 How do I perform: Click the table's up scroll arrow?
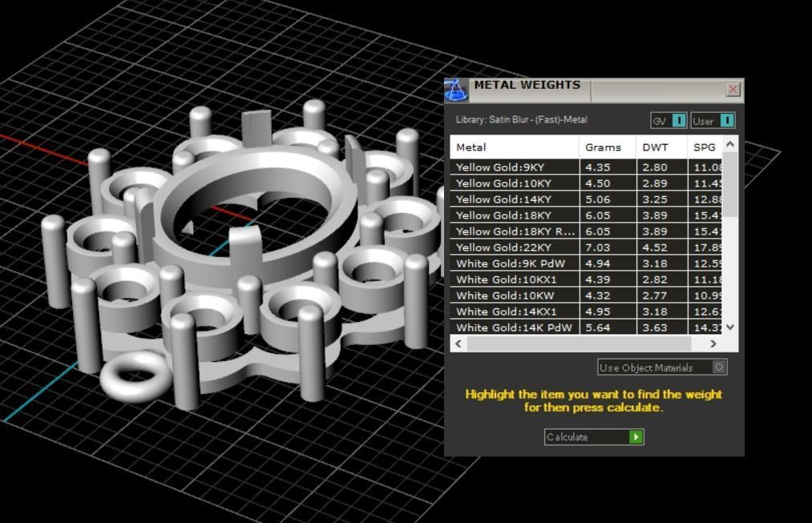[x=730, y=144]
